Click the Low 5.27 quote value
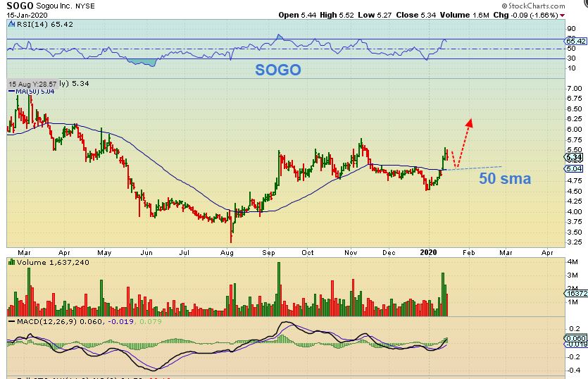 [375, 15]
